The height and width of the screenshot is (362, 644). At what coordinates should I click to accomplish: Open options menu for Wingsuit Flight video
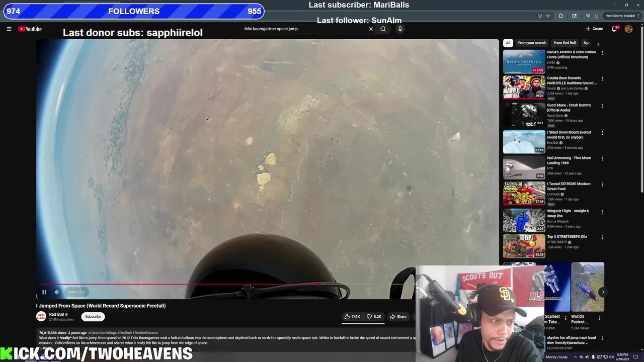[602, 212]
